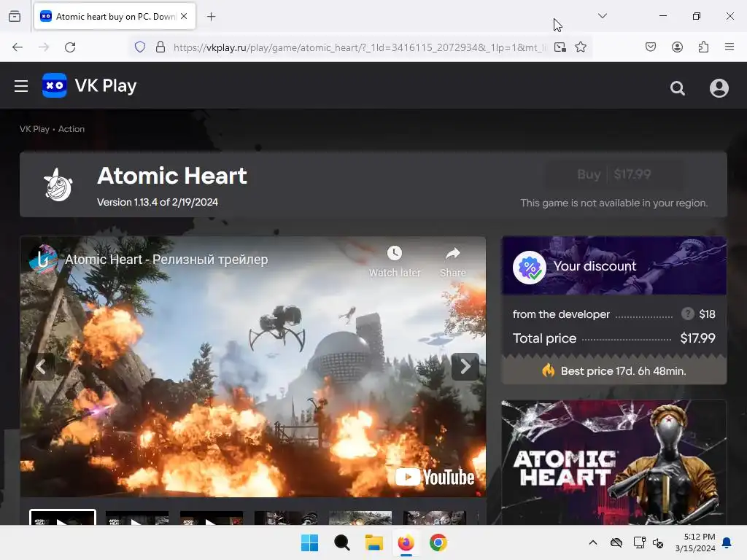The image size is (747, 560).
Task: Click the discount percent badge icon
Action: pos(530,267)
